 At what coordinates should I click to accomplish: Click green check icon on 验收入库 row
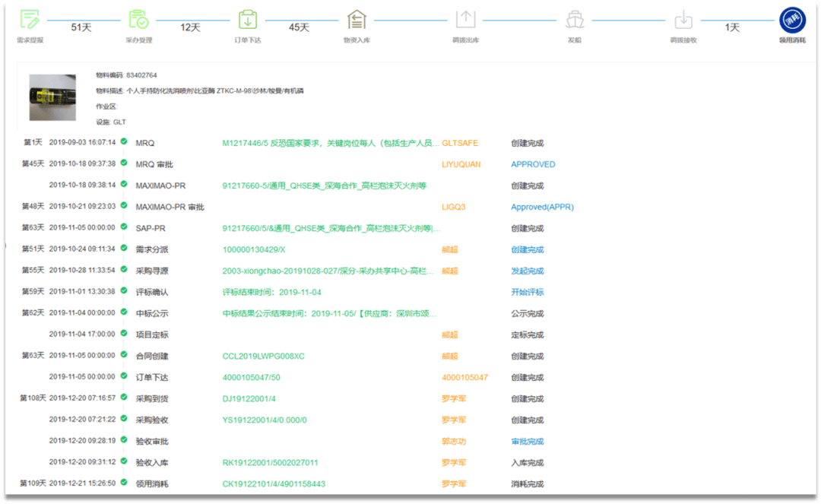pyautogui.click(x=124, y=461)
